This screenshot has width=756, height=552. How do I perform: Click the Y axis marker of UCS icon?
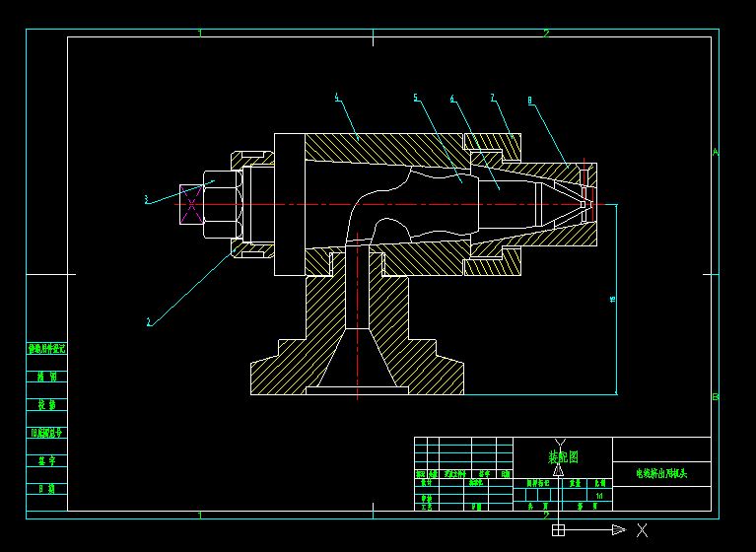(x=560, y=443)
